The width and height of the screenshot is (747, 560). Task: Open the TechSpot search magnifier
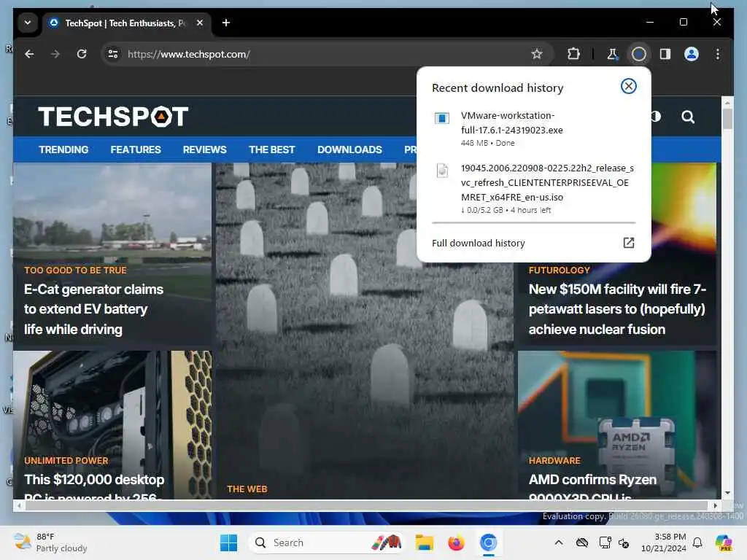point(687,117)
